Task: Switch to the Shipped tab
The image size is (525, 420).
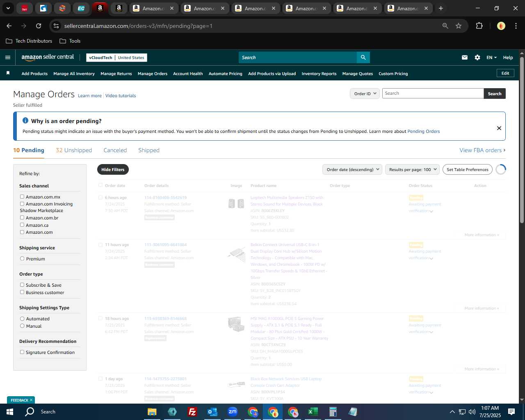Action: pyautogui.click(x=149, y=151)
